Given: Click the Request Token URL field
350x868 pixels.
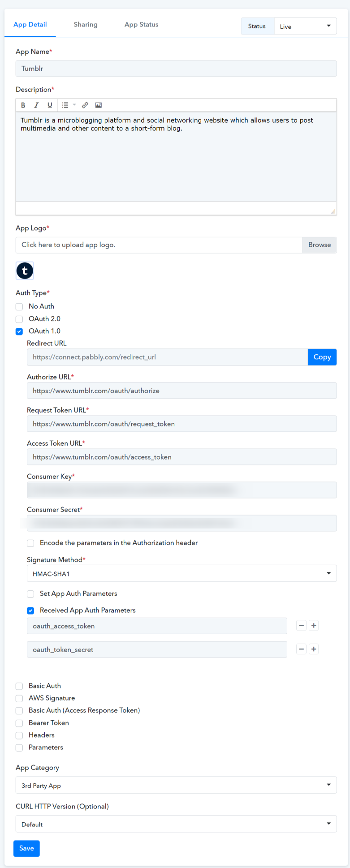Looking at the screenshot, I should click(181, 424).
